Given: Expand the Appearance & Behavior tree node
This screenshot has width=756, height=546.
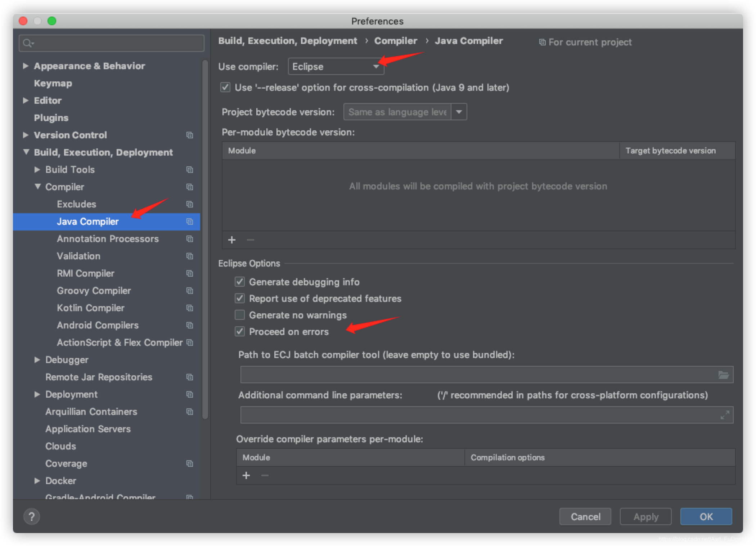Looking at the screenshot, I should coord(26,66).
